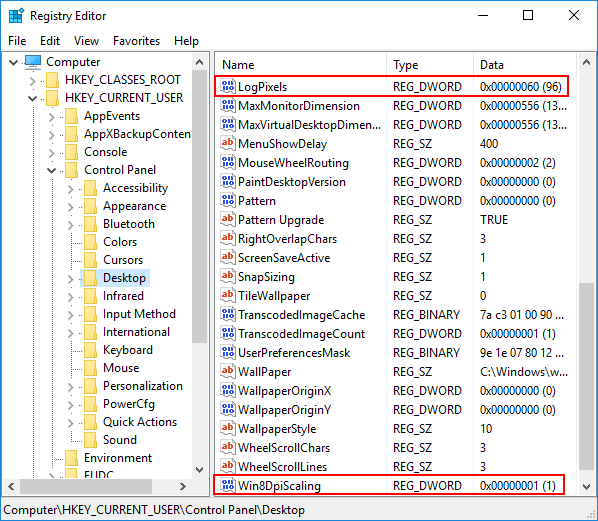The height and width of the screenshot is (521, 598).
Task: Expand the AppEvents key
Action: [51, 117]
